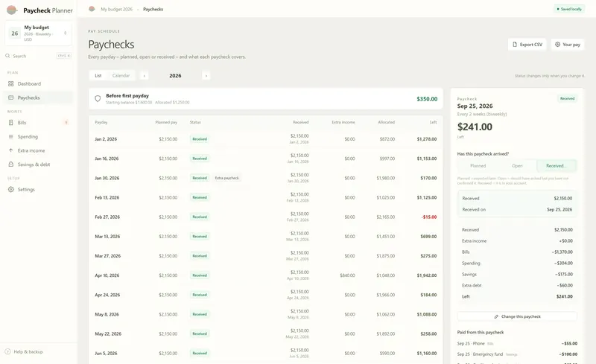Click the Spending list icon
This screenshot has height=364, width=596.
10,136
